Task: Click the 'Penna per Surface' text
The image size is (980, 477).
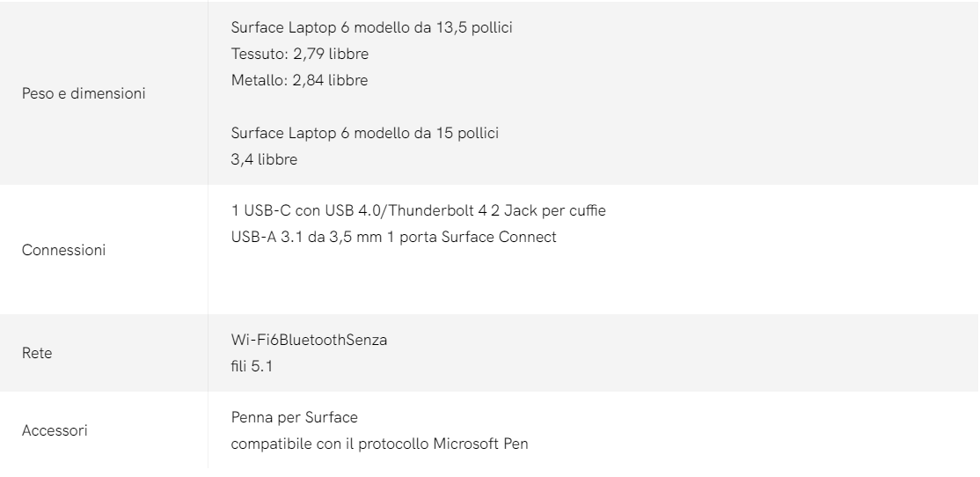Action: (295, 418)
